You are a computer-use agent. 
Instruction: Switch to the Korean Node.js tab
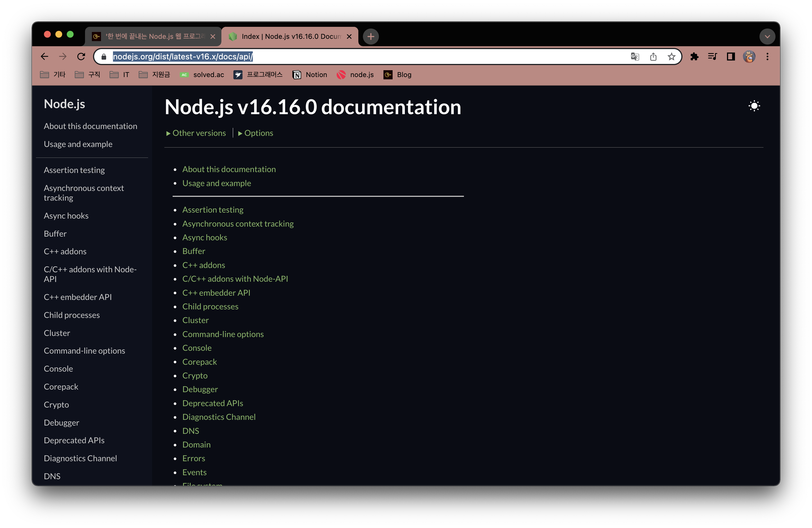click(x=153, y=37)
